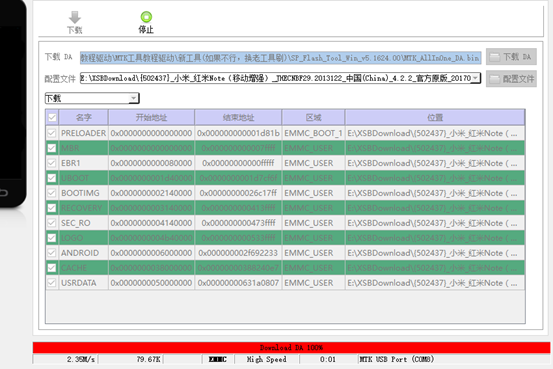This screenshot has height=369, width=553.
Task: Toggle the LOGO checkbox
Action: 51,238
